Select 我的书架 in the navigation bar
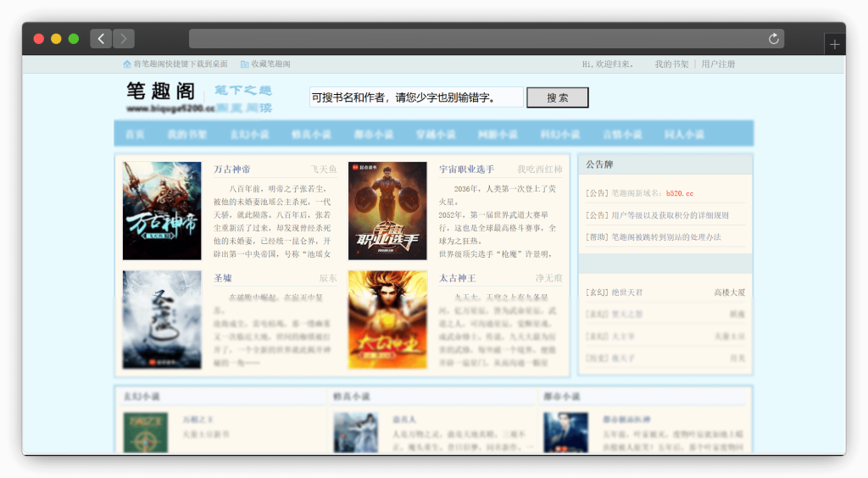Screen dimensions: 868x478 (x=187, y=135)
